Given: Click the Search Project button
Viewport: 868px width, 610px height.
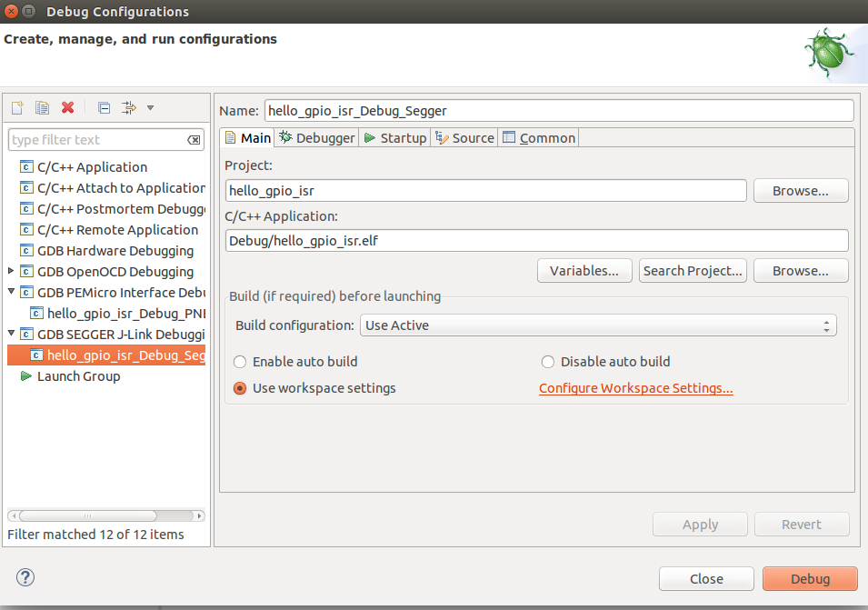Looking at the screenshot, I should 693,271.
